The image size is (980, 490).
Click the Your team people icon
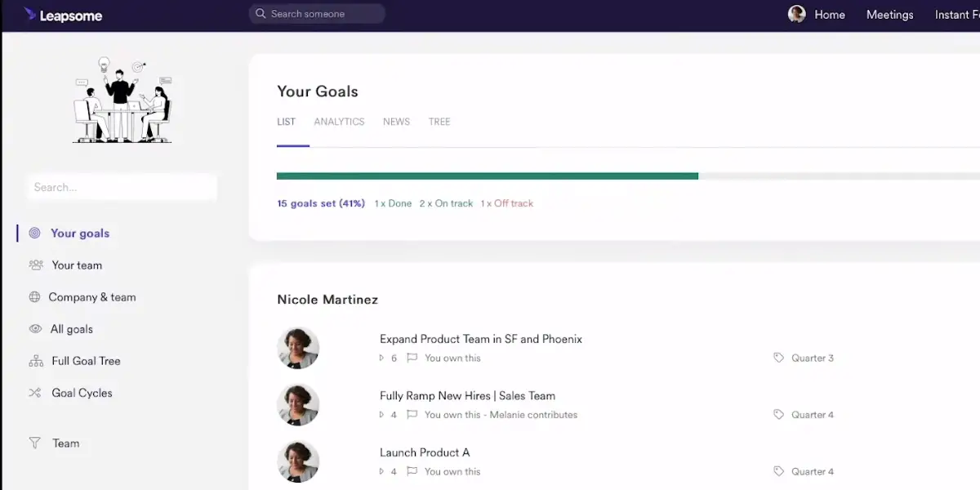click(35, 265)
